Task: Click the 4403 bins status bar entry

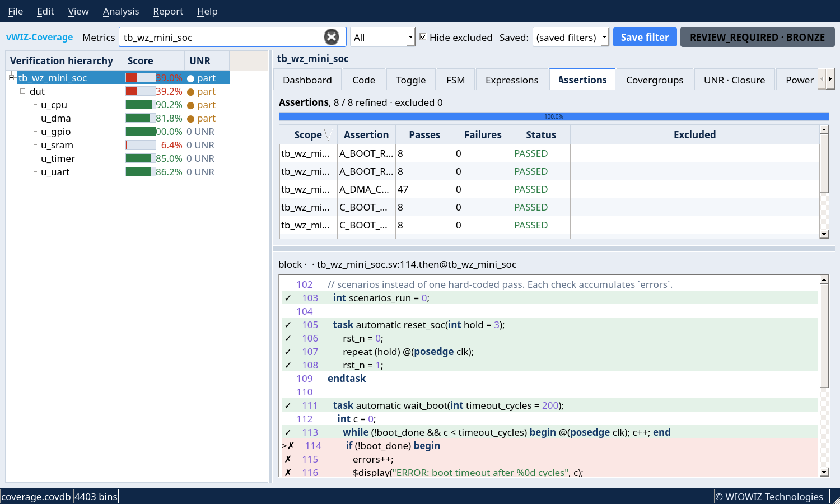Action: pyautogui.click(x=96, y=497)
